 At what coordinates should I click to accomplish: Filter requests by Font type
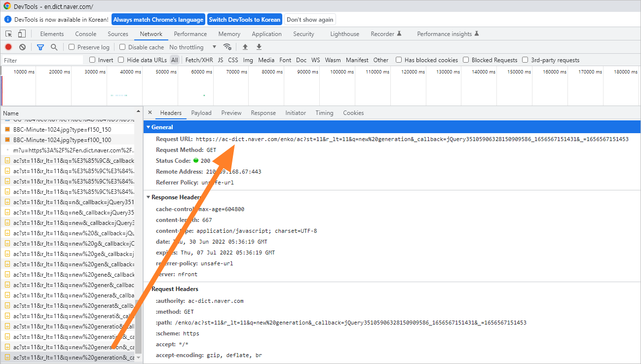pyautogui.click(x=285, y=60)
